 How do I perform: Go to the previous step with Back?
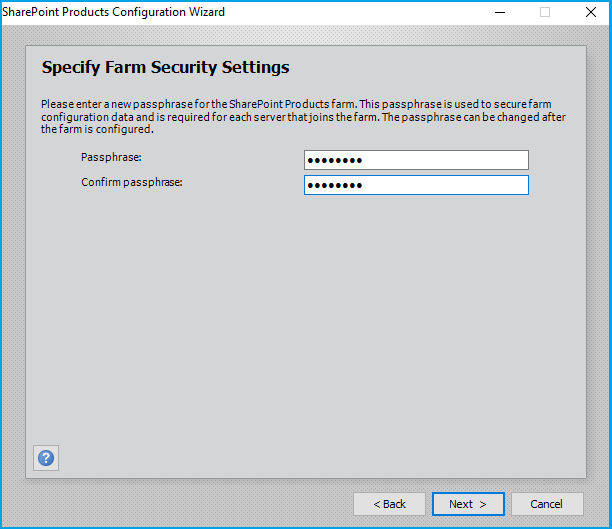389,504
